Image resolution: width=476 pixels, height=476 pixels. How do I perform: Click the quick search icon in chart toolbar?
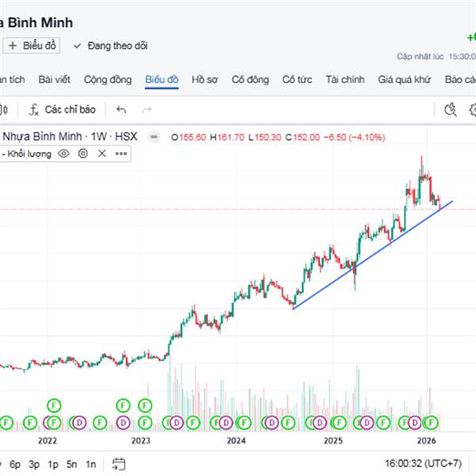pos(451,109)
